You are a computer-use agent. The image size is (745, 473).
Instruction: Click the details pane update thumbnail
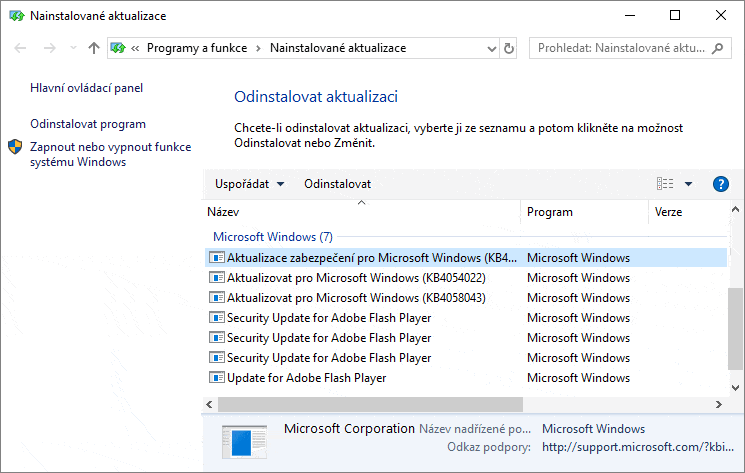tap(244, 442)
